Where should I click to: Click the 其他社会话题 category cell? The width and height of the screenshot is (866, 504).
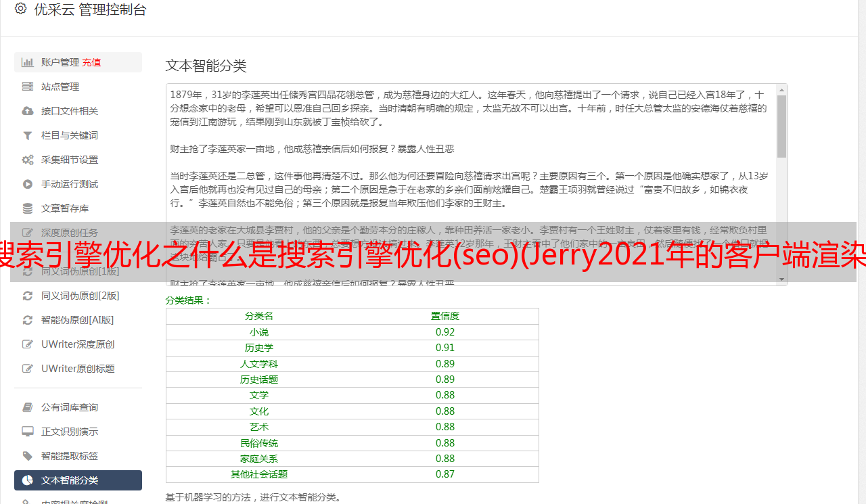(x=259, y=474)
